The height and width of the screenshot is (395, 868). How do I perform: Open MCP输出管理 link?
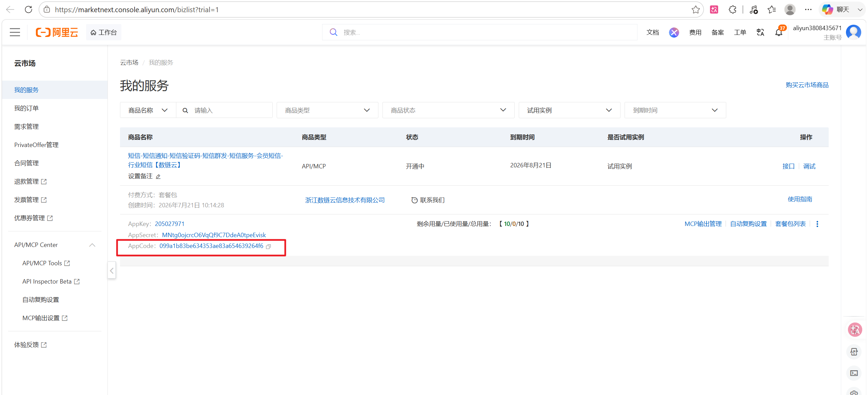click(x=703, y=224)
